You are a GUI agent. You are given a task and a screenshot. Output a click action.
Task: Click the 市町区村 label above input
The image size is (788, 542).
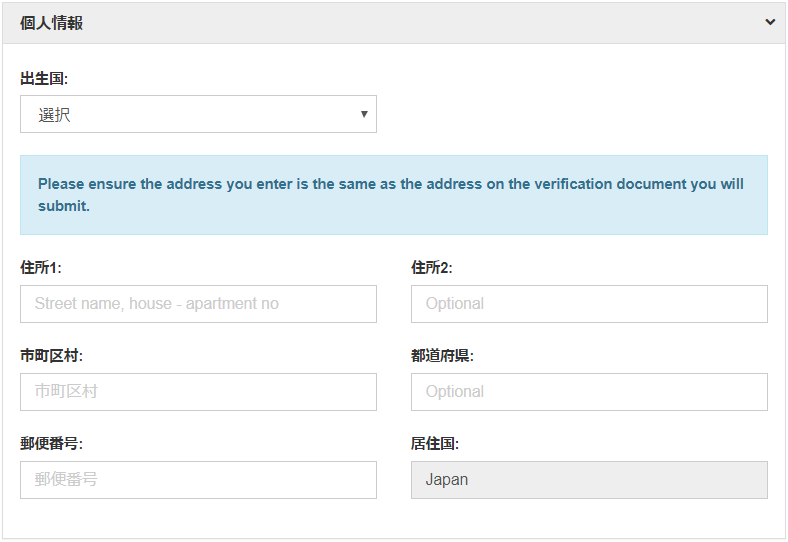(x=51, y=356)
